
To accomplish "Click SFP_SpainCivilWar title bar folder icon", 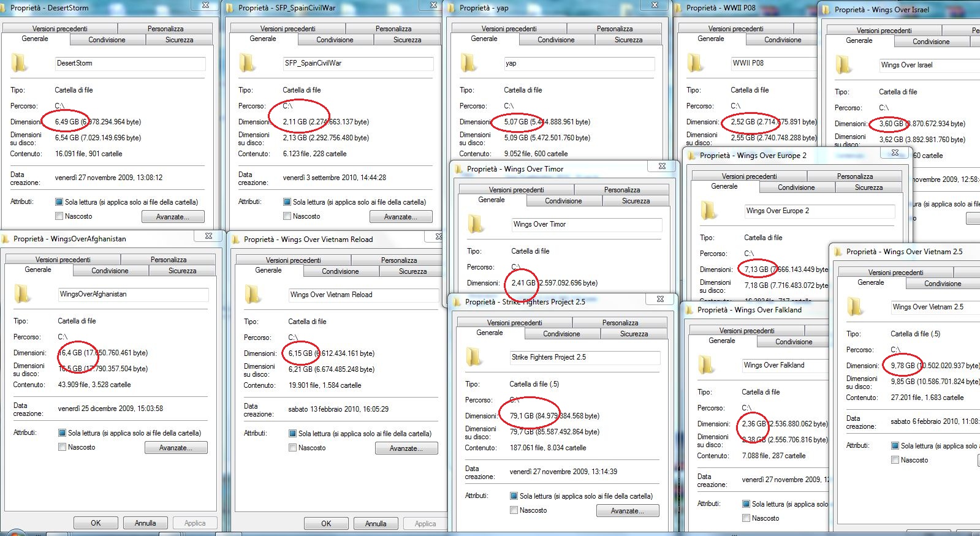I will [x=231, y=8].
